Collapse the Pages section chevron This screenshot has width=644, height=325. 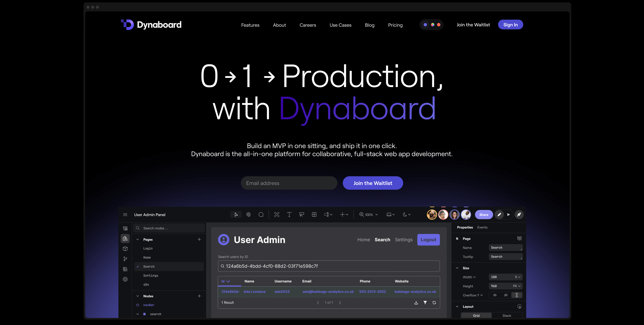click(x=138, y=239)
